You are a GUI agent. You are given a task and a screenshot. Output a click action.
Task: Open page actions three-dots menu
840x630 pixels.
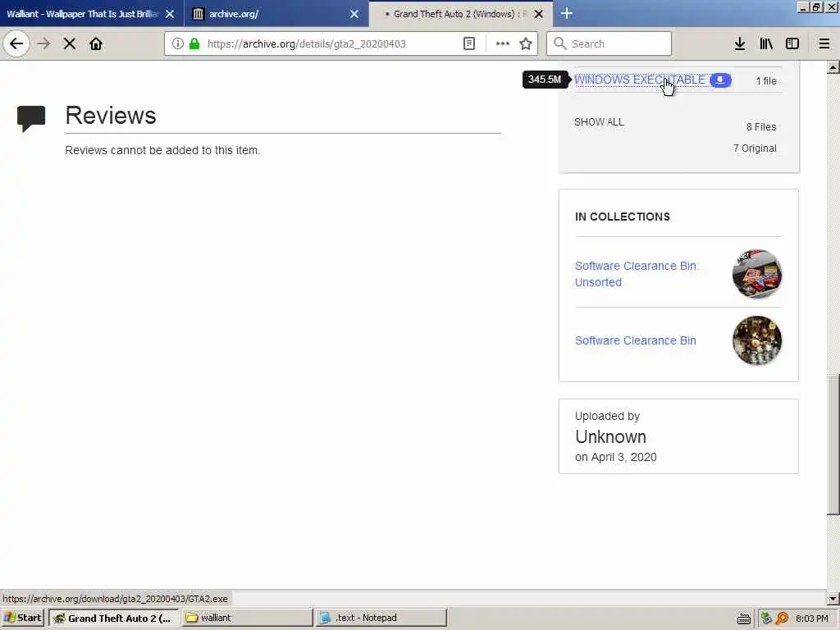503,43
